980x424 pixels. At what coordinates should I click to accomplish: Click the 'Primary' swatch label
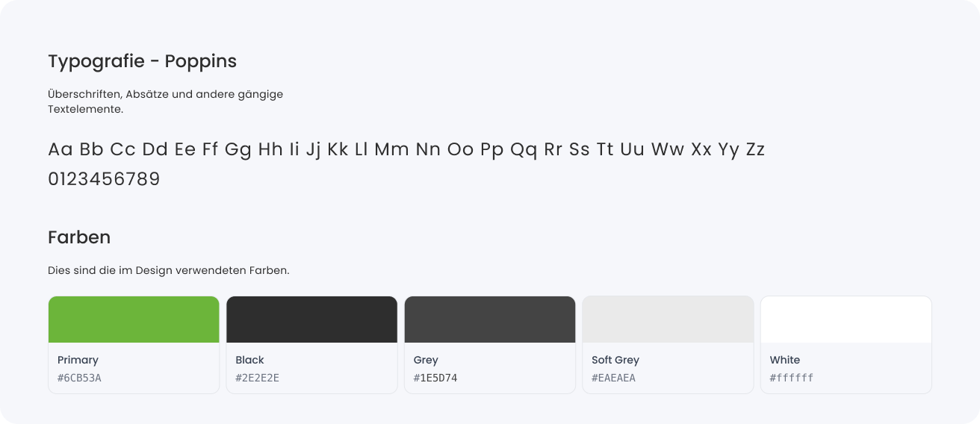pos(78,360)
